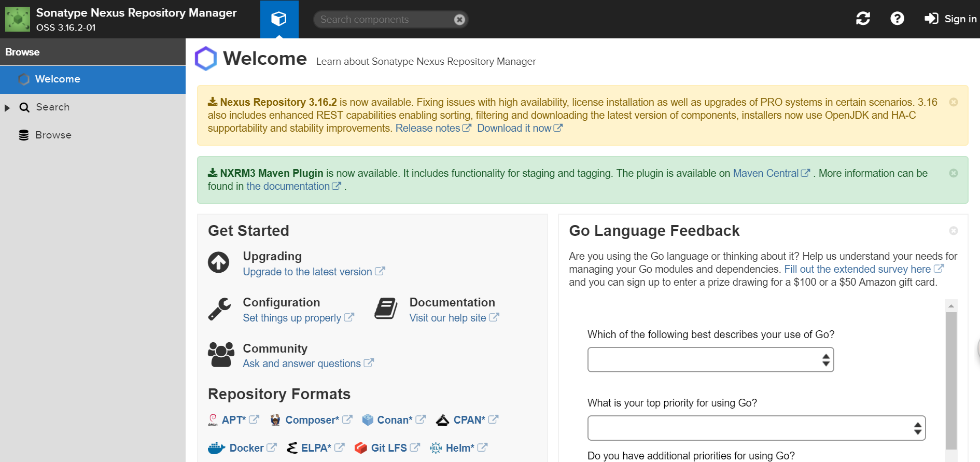Click the Community people icon
Screen dimensions: 980x462
point(221,355)
